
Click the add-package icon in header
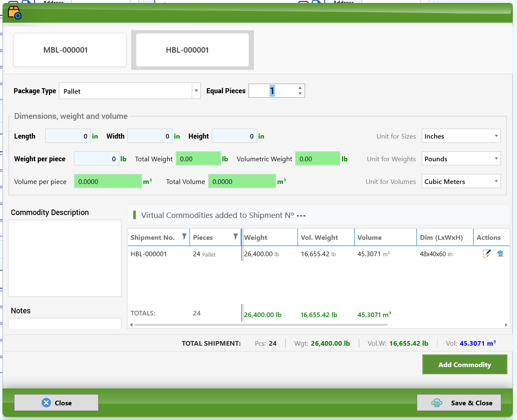14,13
